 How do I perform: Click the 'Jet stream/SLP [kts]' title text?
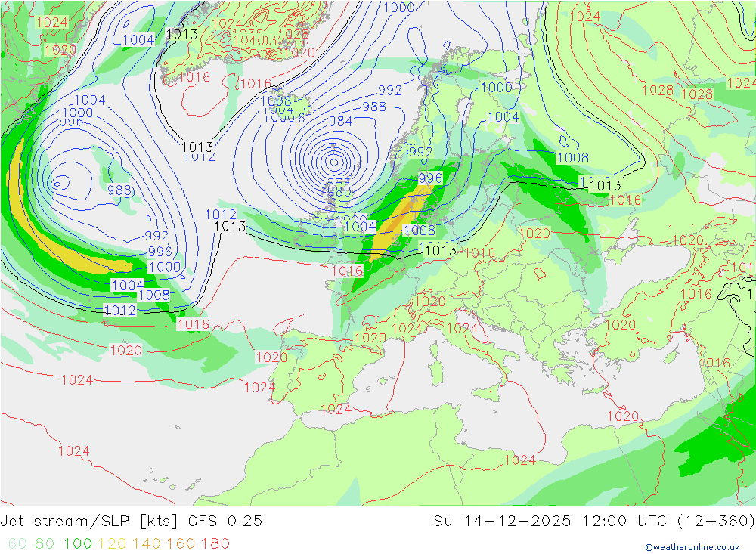pyautogui.click(x=89, y=522)
